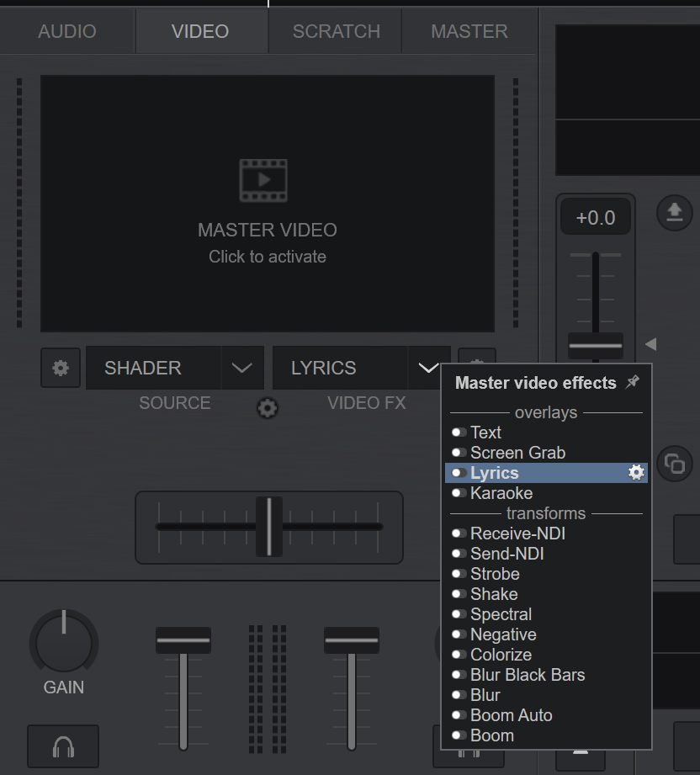The width and height of the screenshot is (700, 775).
Task: Click the overlapping squares copy icon
Action: pyautogui.click(x=674, y=463)
